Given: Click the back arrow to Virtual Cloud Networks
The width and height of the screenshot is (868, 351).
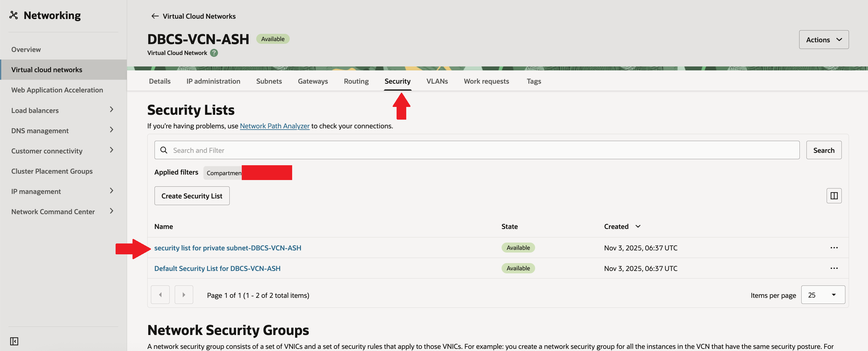Looking at the screenshot, I should pyautogui.click(x=155, y=16).
